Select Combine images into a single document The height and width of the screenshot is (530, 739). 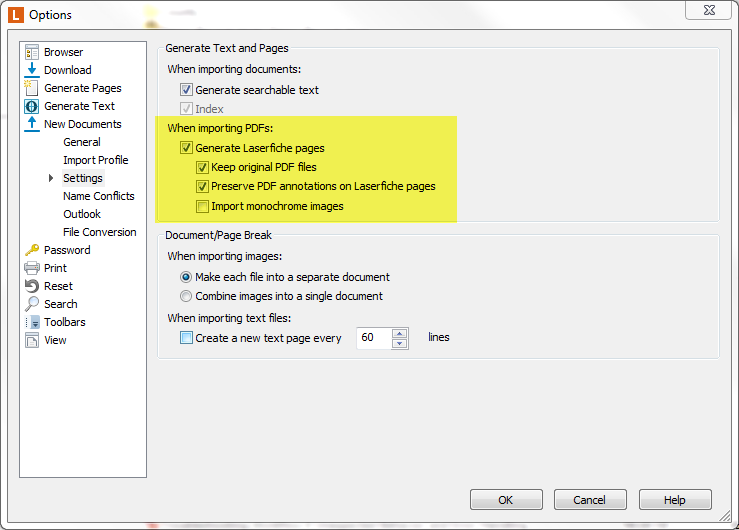point(186,296)
